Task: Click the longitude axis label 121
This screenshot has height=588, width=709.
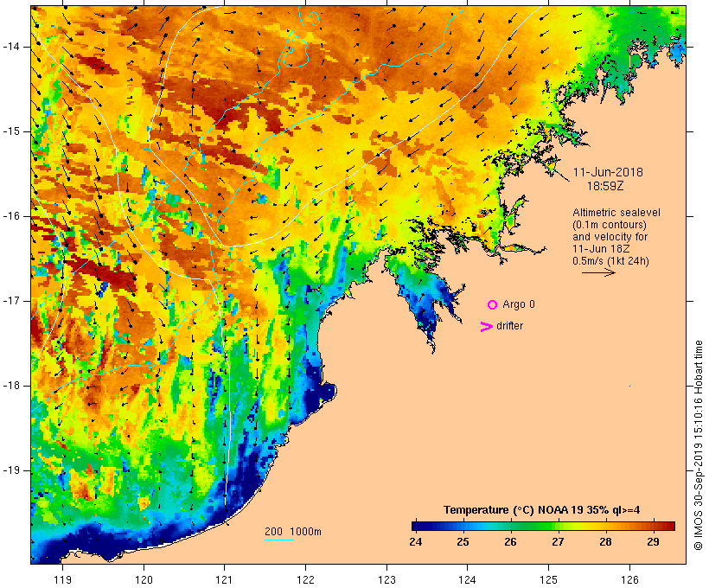Action: 225,579
